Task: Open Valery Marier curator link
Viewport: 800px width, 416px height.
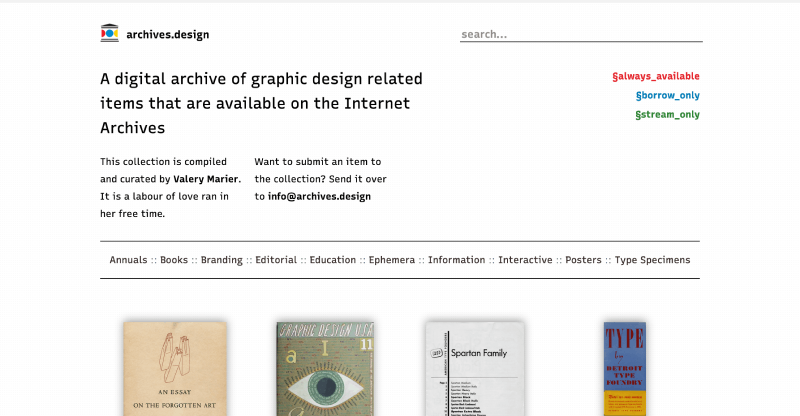Action: pos(206,179)
